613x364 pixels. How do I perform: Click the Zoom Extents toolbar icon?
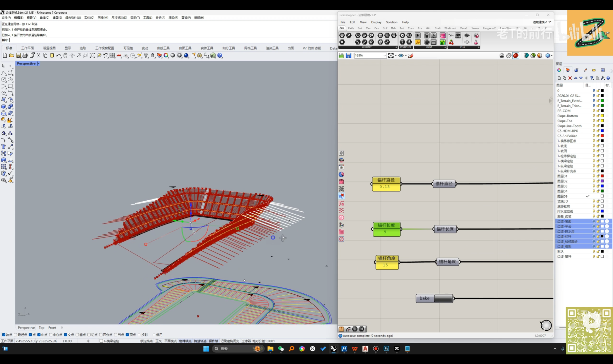[x=92, y=56]
